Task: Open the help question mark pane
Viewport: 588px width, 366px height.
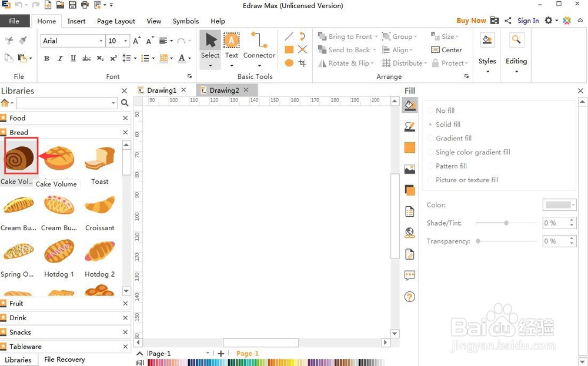Action: click(409, 297)
